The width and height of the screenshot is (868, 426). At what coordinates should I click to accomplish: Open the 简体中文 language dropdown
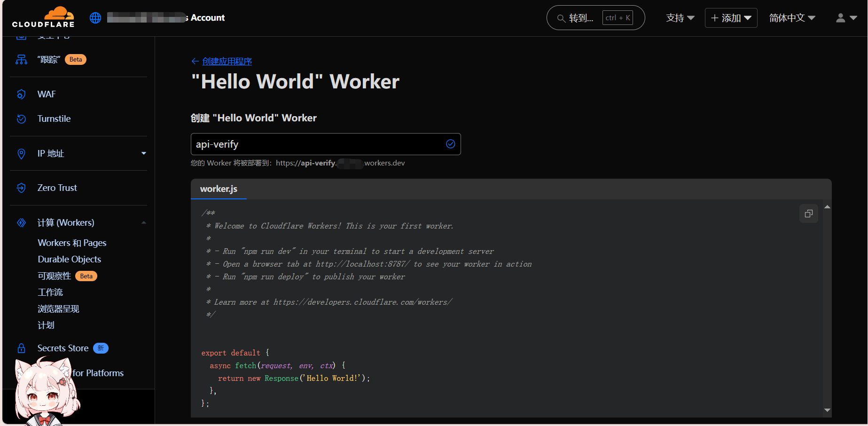pos(792,18)
